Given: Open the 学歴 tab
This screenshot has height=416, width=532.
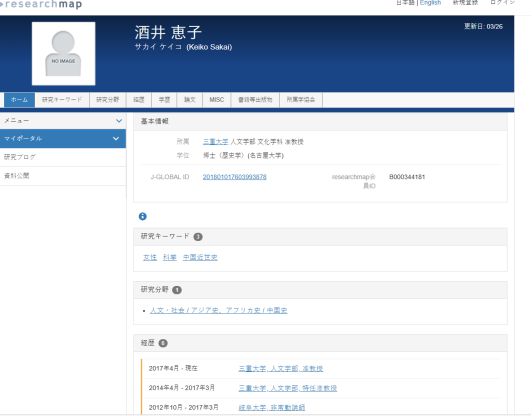Looking at the screenshot, I should pos(164,100).
